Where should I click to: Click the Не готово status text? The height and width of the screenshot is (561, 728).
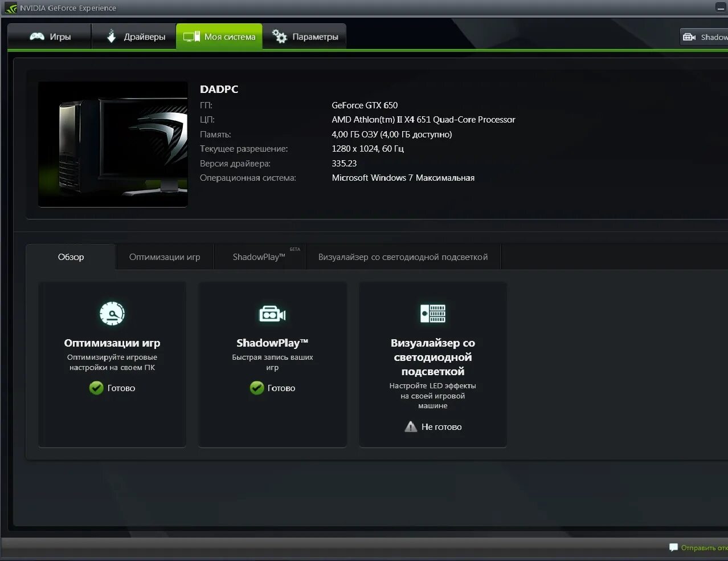(x=441, y=427)
